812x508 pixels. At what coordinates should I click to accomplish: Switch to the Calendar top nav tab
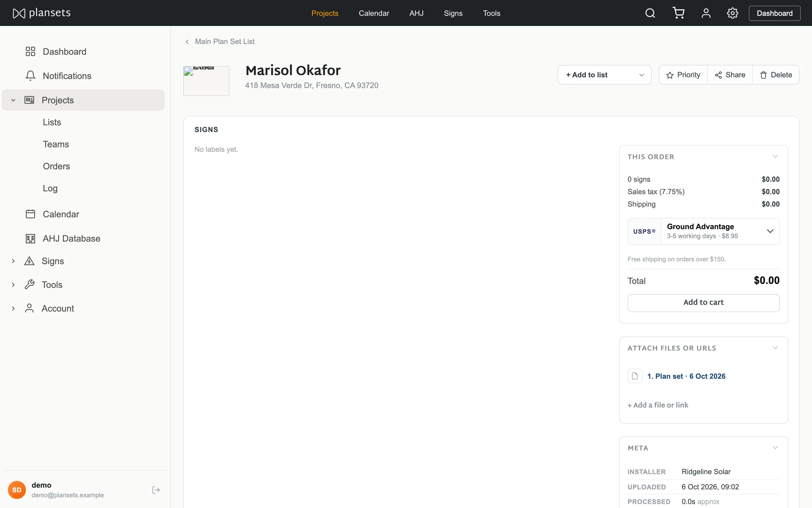374,13
